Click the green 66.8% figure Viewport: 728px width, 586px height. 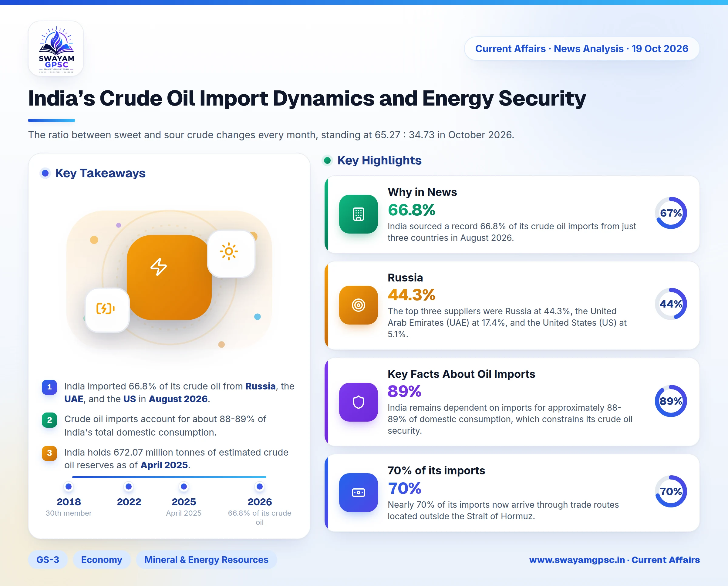pyautogui.click(x=412, y=210)
